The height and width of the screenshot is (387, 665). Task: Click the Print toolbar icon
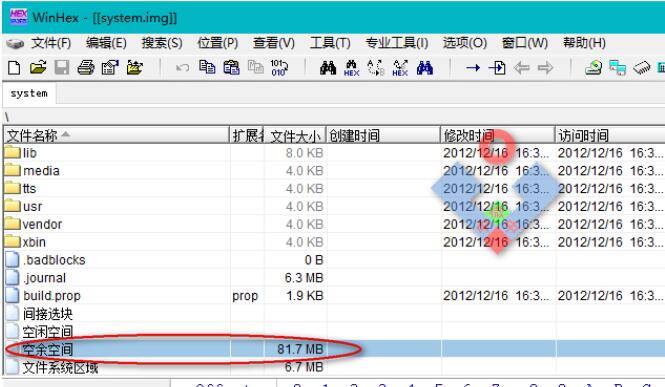click(x=86, y=67)
